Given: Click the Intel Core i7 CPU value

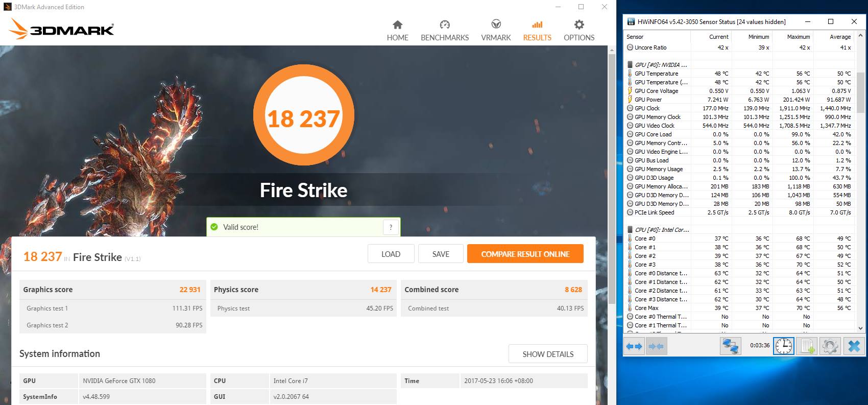Looking at the screenshot, I should pyautogui.click(x=291, y=381).
